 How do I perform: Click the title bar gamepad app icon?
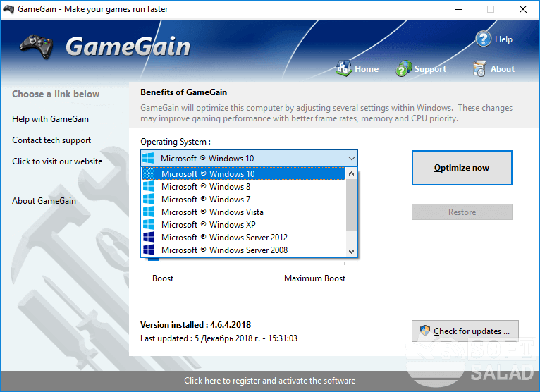pos(8,9)
